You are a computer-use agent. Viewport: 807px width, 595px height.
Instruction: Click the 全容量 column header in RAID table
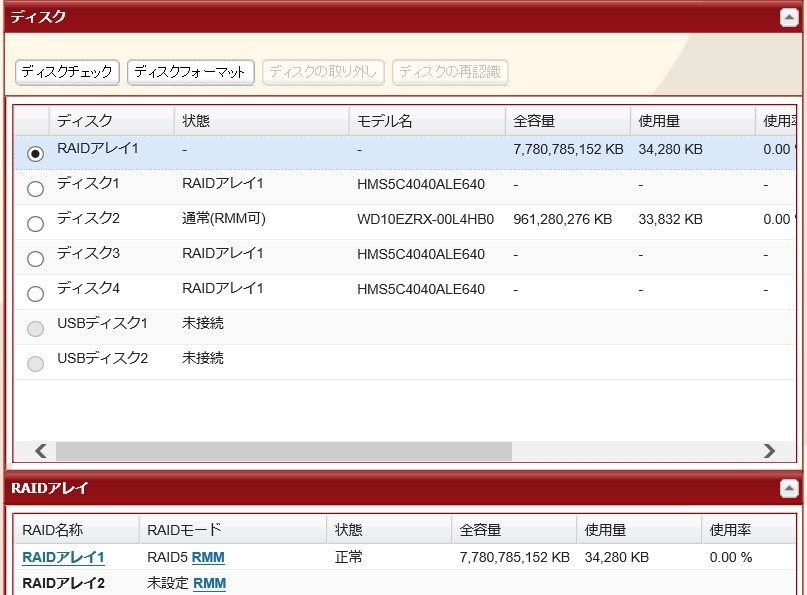tap(514, 530)
